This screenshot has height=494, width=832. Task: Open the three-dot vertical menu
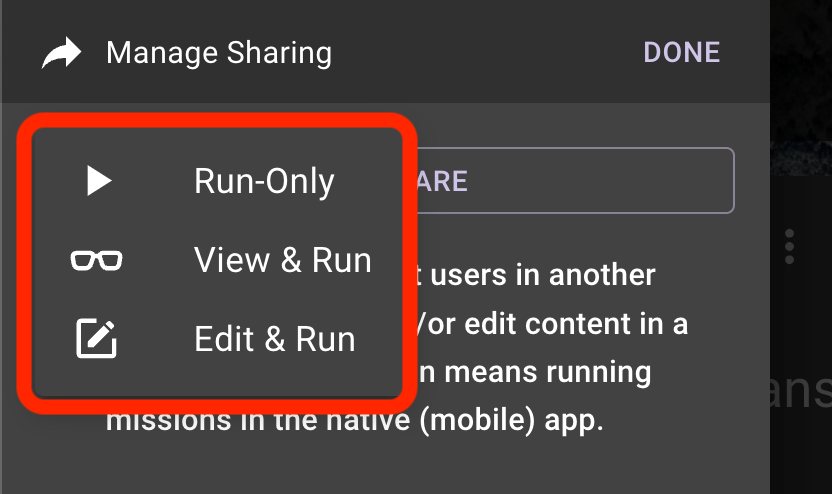(x=790, y=247)
